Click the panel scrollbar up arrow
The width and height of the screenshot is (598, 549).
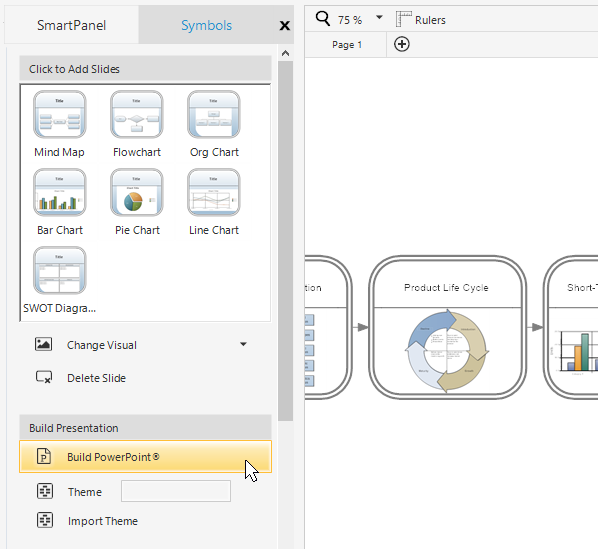(x=285, y=53)
